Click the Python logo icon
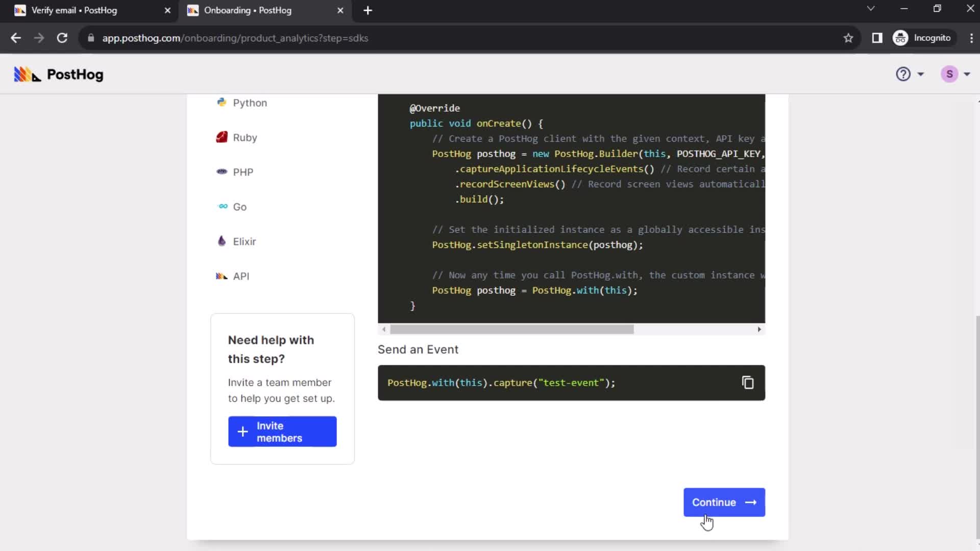This screenshot has height=551, width=980. (x=222, y=102)
